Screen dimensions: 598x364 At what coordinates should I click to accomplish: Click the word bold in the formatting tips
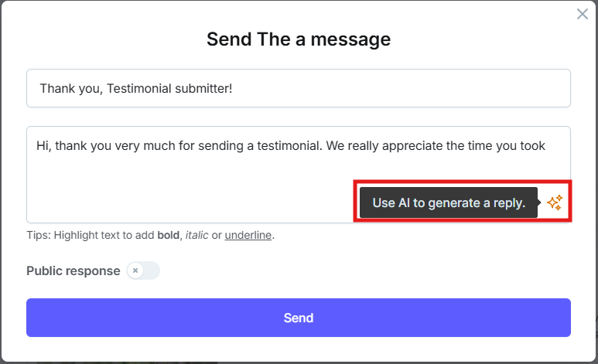coord(168,235)
